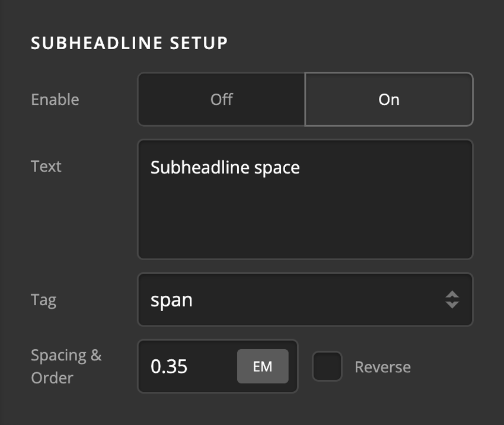The height and width of the screenshot is (425, 504).
Task: Click the Text field label
Action: (x=46, y=167)
